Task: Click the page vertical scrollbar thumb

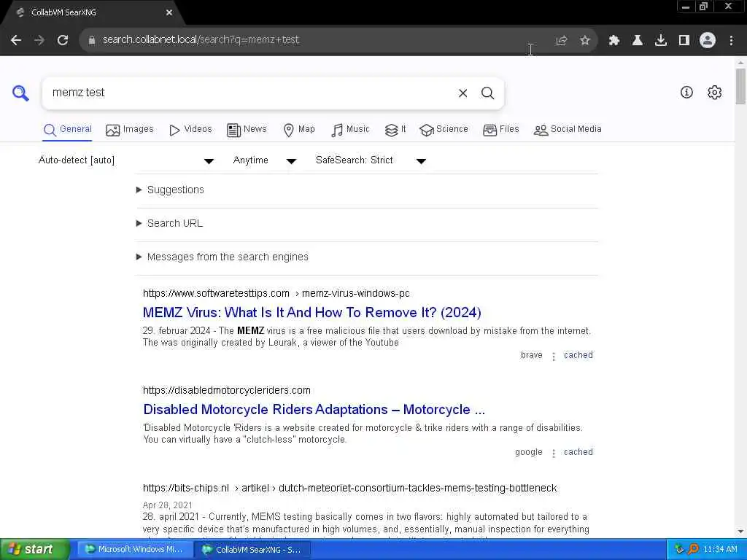Action: pos(740,86)
